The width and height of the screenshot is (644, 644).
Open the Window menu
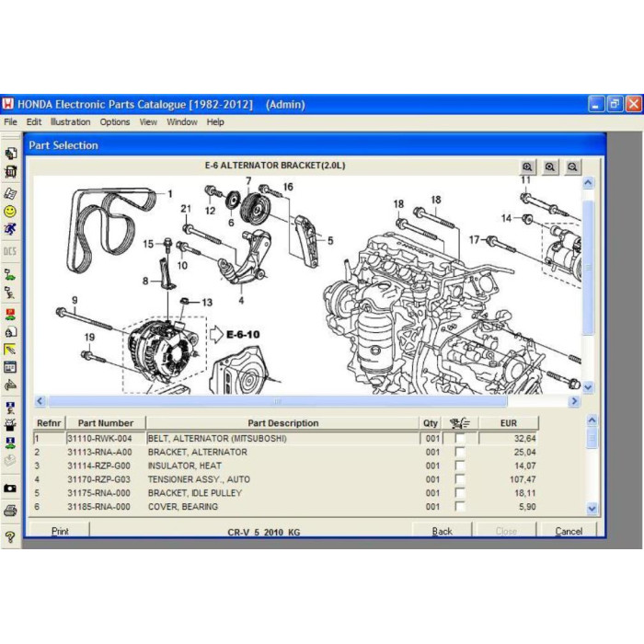tap(182, 122)
